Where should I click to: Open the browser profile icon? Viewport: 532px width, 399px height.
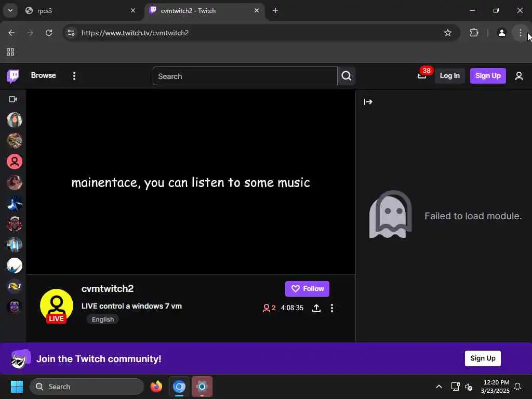pyautogui.click(x=501, y=33)
